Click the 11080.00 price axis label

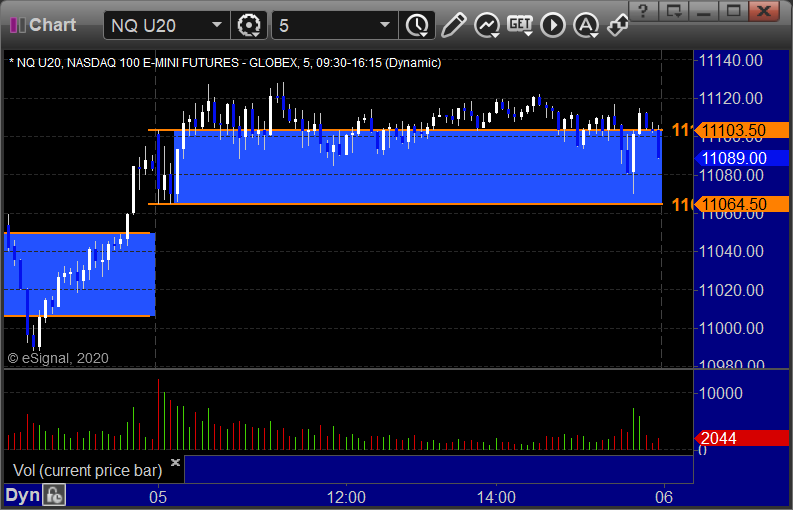(731, 176)
